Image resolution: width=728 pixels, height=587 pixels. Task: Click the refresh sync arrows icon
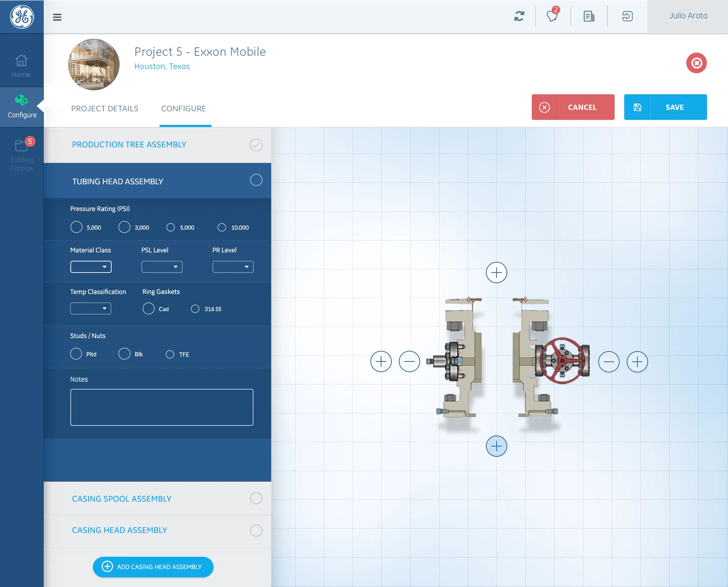pyautogui.click(x=519, y=16)
